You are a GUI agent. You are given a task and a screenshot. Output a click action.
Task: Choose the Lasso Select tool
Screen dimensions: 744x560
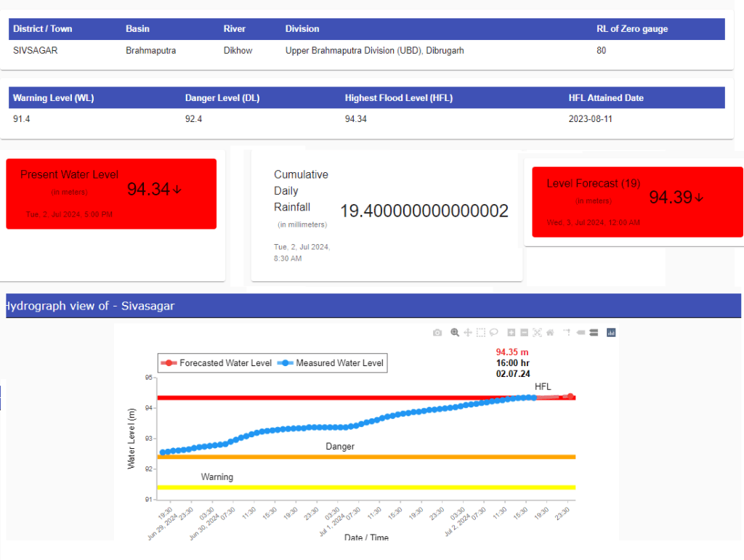(x=493, y=333)
